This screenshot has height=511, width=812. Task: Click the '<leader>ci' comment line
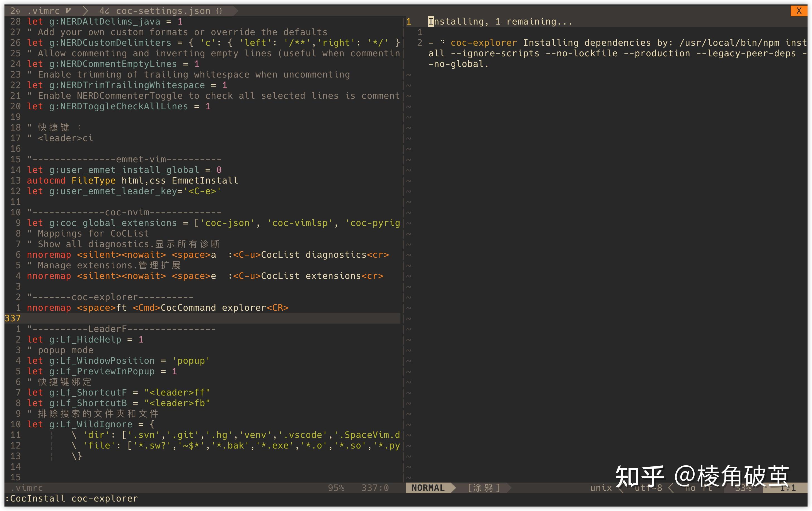click(x=60, y=138)
